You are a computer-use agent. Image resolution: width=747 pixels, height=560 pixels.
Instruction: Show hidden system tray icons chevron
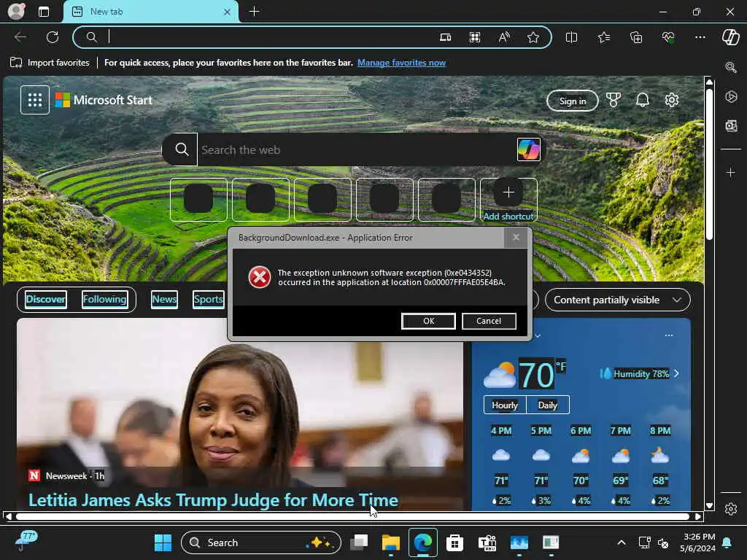click(622, 542)
